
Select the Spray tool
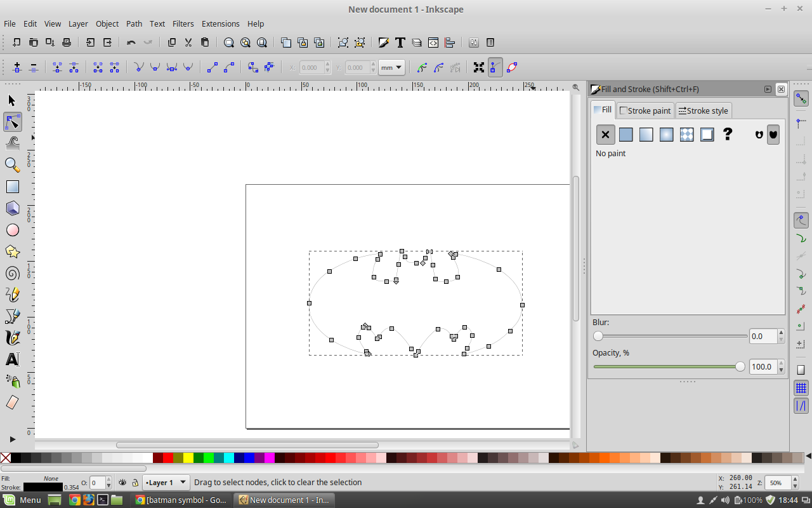[x=12, y=381]
